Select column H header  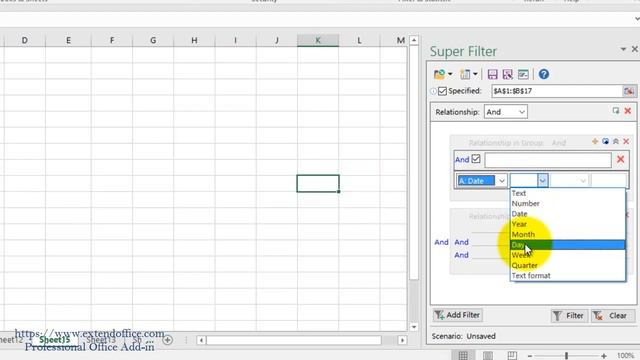click(x=194, y=40)
